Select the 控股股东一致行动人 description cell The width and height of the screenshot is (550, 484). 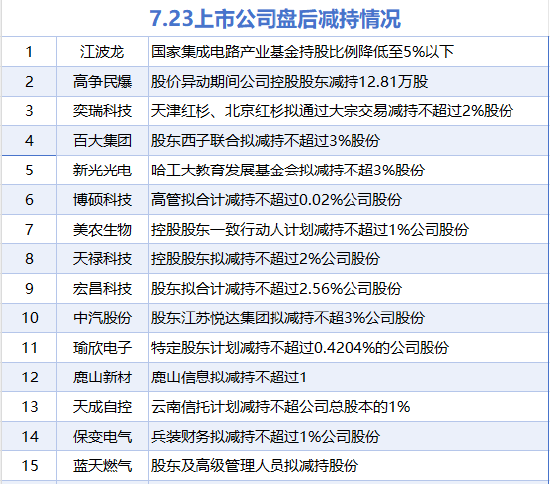point(348,229)
